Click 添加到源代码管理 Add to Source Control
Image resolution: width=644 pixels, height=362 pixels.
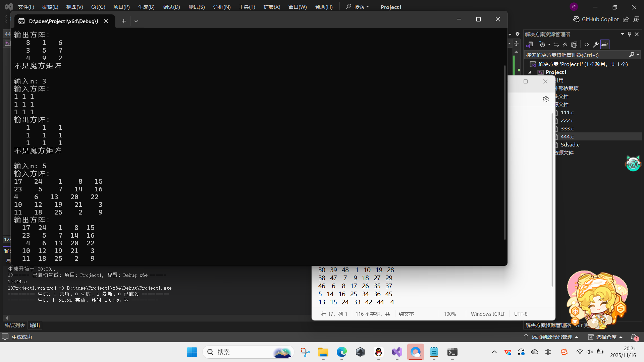coord(552,337)
